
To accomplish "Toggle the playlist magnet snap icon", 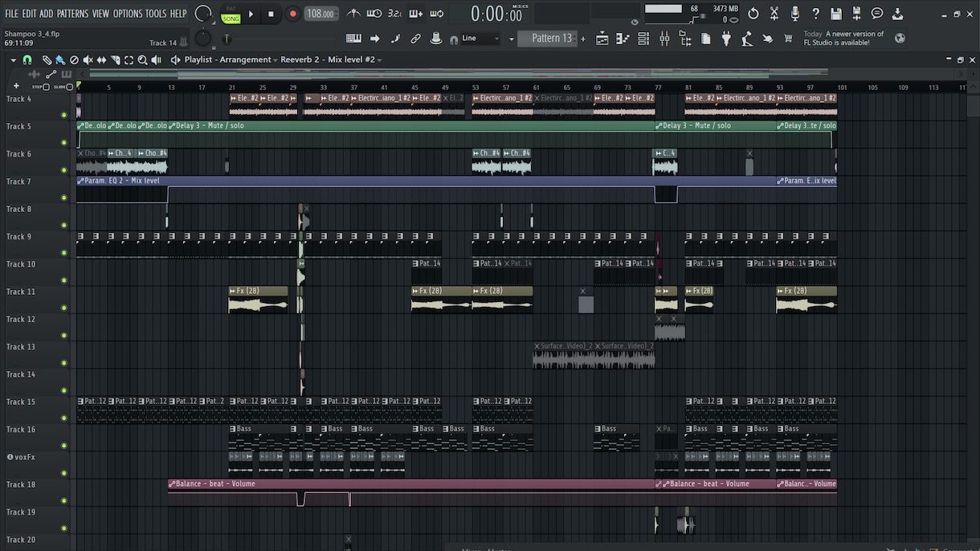I will click(27, 60).
